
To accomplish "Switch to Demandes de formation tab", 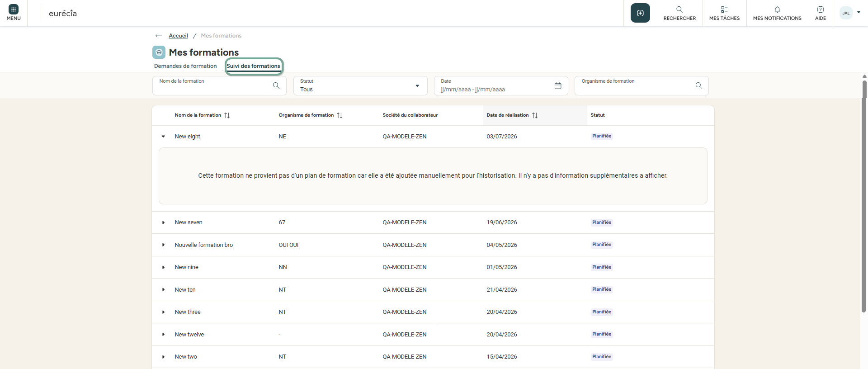I will click(185, 66).
